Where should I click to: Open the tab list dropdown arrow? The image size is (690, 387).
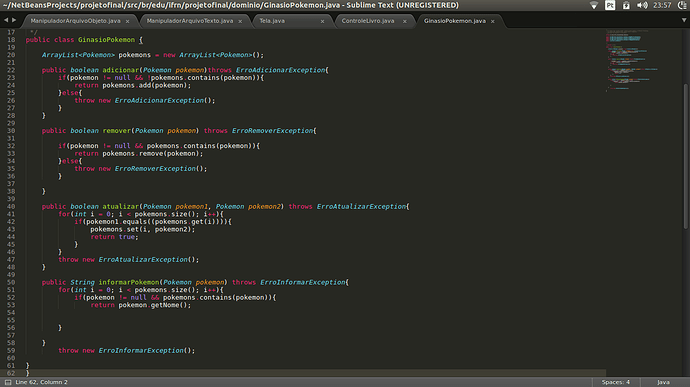coord(684,20)
